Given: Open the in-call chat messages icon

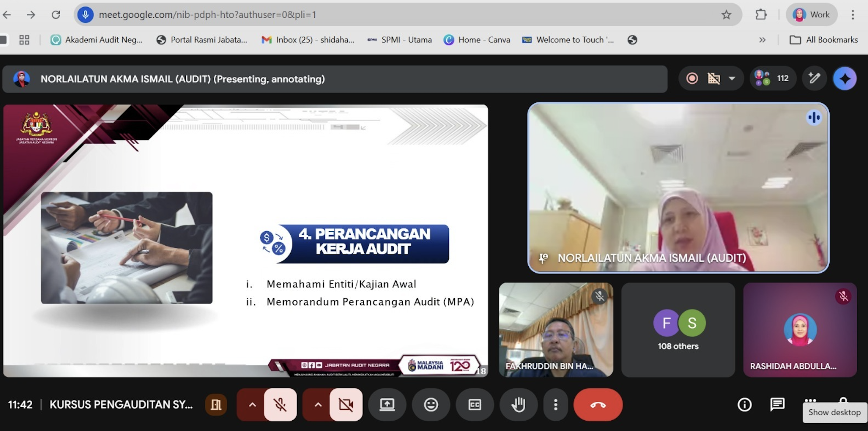Looking at the screenshot, I should [777, 405].
